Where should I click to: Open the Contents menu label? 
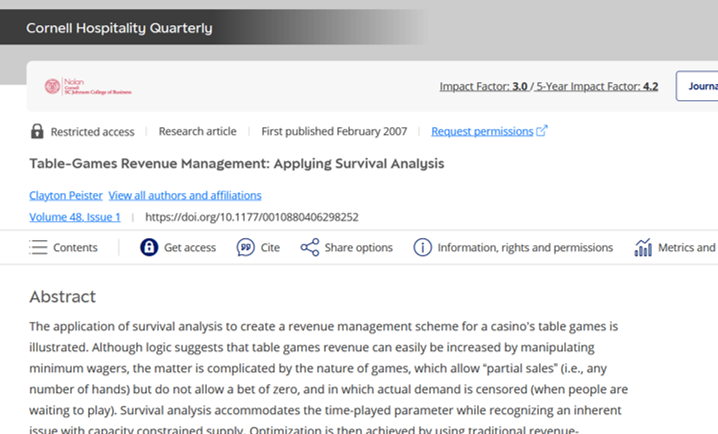[75, 247]
